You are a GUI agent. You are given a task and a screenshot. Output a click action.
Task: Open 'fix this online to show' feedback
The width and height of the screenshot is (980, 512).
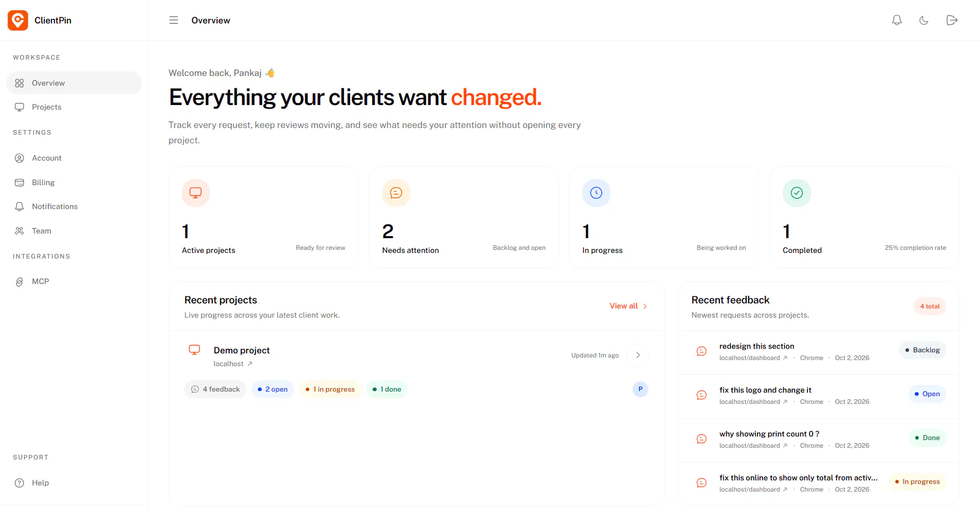click(798, 478)
